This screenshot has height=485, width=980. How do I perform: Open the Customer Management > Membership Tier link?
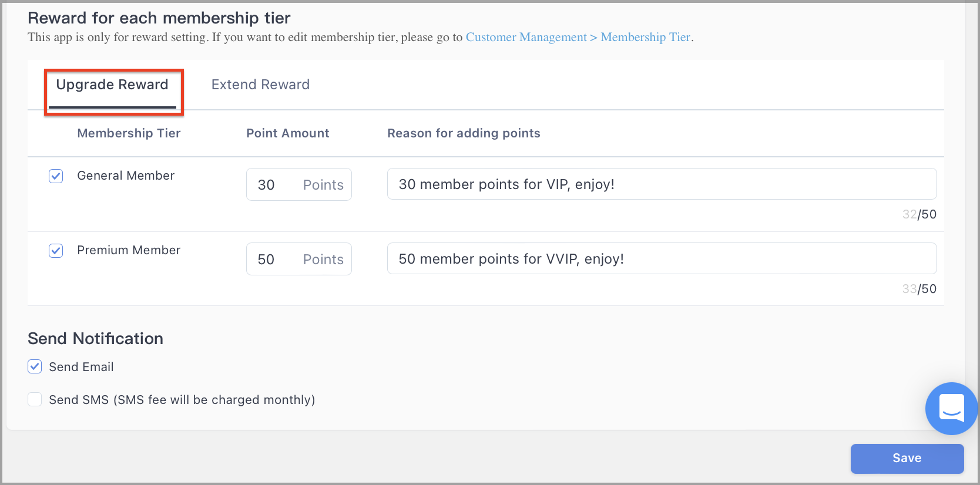coord(578,37)
